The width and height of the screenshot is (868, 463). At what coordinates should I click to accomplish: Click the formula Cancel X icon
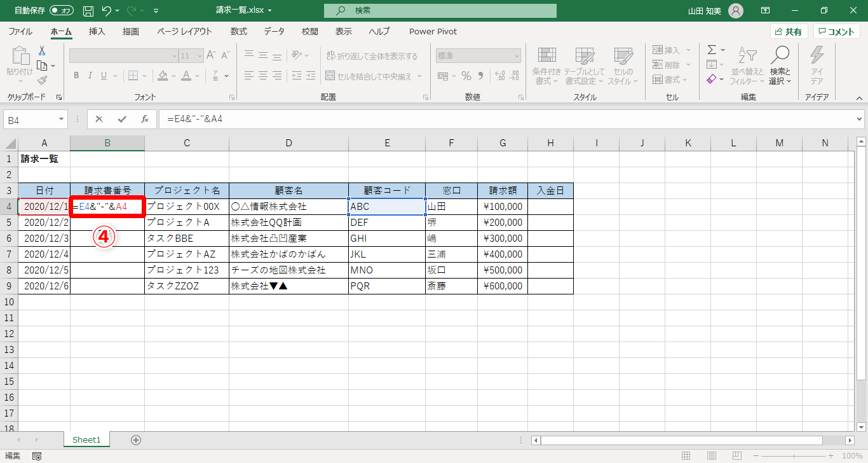coord(100,119)
